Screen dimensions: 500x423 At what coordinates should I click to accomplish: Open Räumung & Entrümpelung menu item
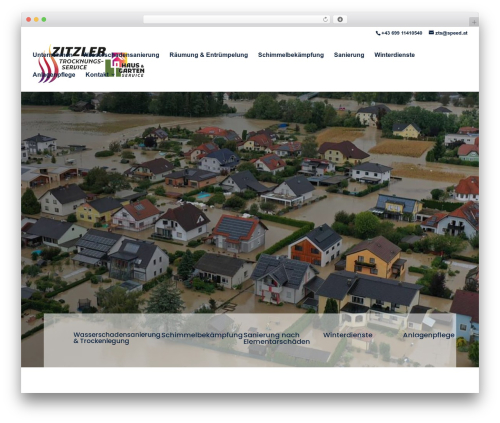pyautogui.click(x=209, y=55)
